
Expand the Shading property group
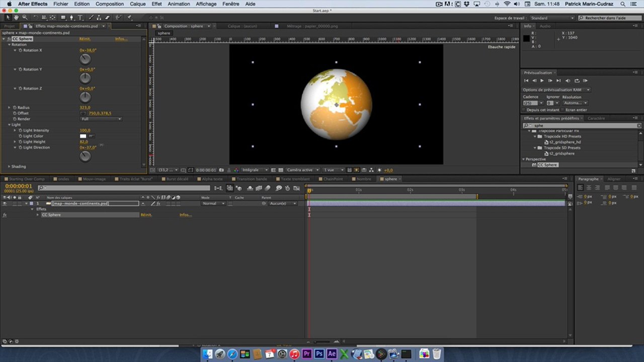9,166
